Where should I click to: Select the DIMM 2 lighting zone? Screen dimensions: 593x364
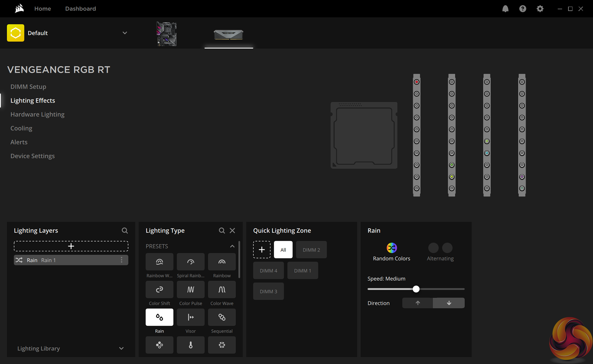(x=311, y=250)
